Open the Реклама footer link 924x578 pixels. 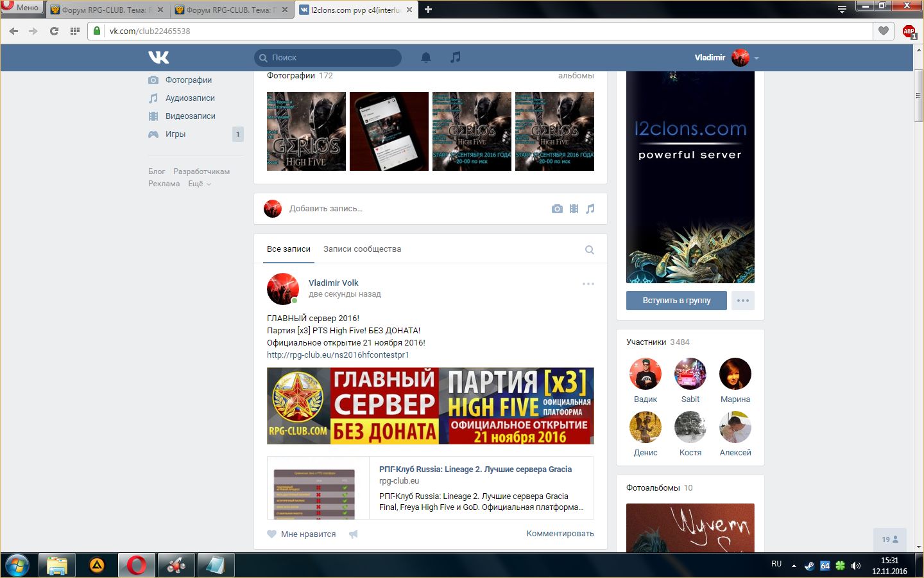[x=164, y=184]
